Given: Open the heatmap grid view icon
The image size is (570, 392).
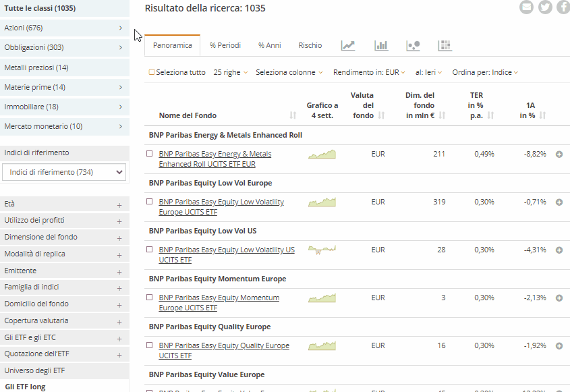Looking at the screenshot, I should 445,46.
